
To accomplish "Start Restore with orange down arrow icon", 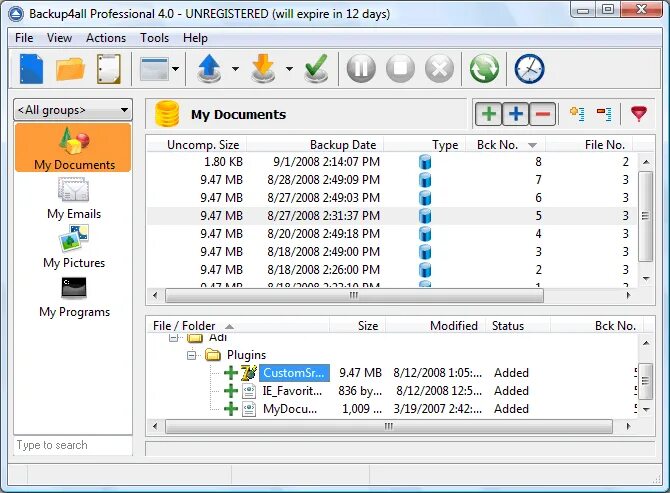I will point(263,68).
